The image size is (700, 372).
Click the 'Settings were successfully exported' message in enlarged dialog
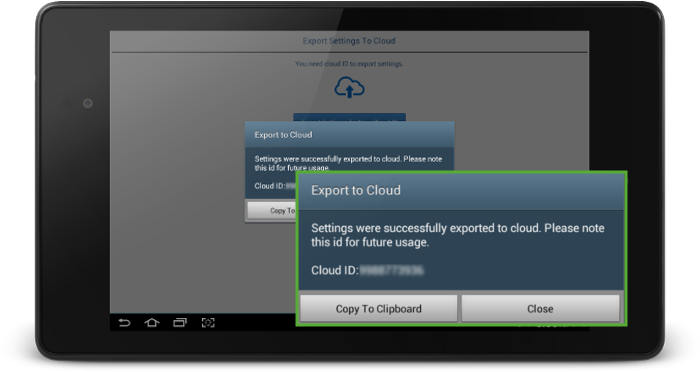pyautogui.click(x=458, y=235)
